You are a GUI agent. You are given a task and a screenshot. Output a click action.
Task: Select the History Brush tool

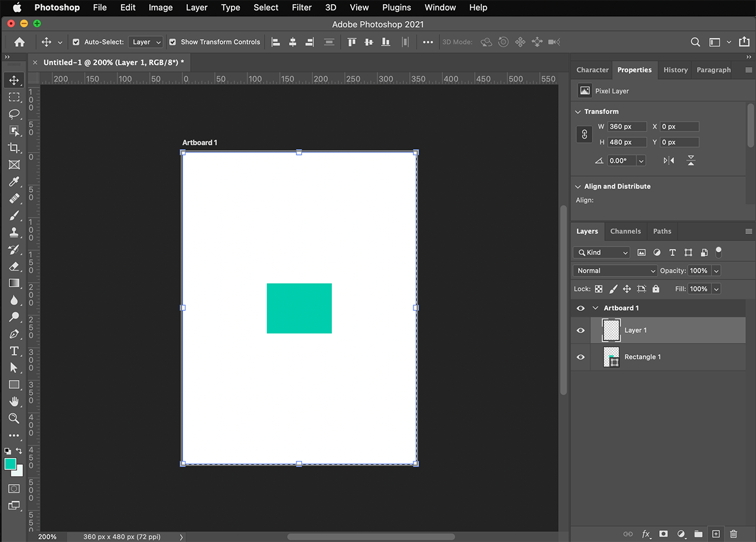tap(14, 249)
